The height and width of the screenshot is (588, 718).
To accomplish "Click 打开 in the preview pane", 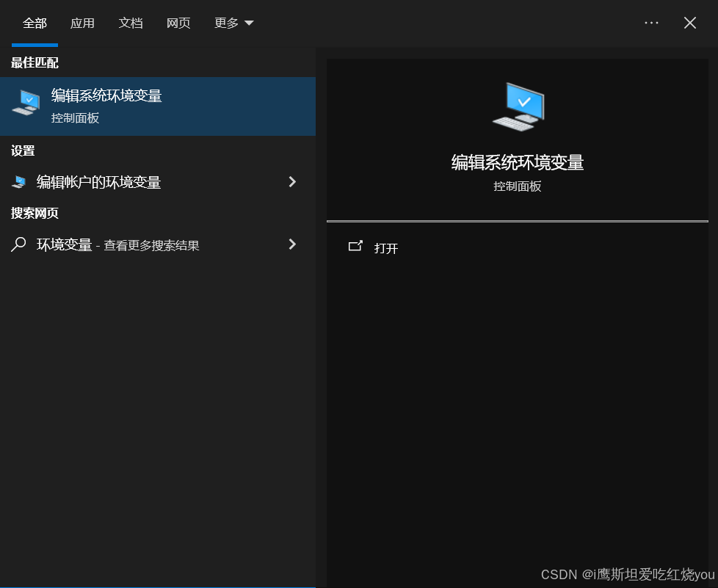I will (x=386, y=248).
